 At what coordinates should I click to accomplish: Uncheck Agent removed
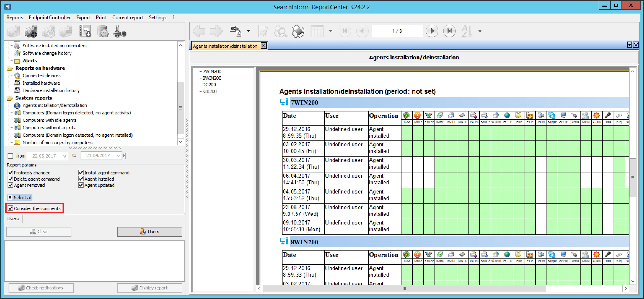click(10, 185)
